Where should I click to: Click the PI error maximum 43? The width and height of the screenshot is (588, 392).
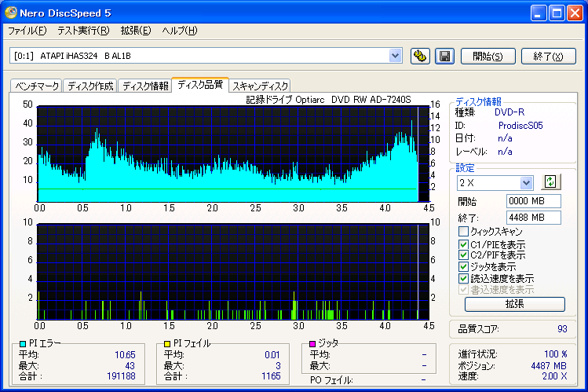[130, 366]
